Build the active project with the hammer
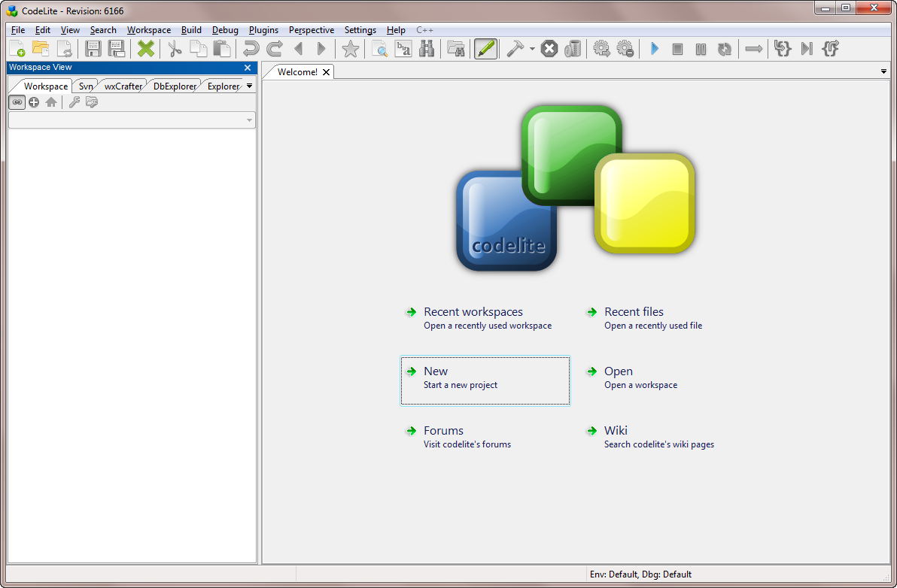 [x=515, y=49]
